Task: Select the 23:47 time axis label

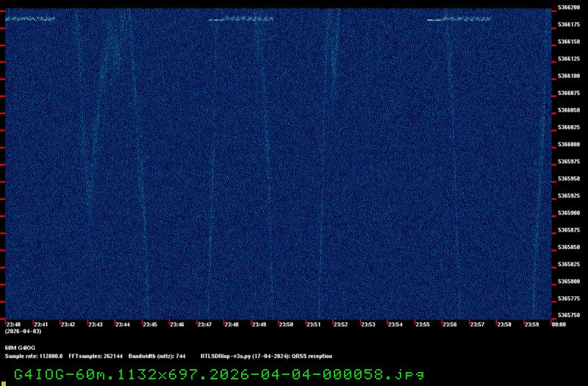Action: pyautogui.click(x=204, y=324)
